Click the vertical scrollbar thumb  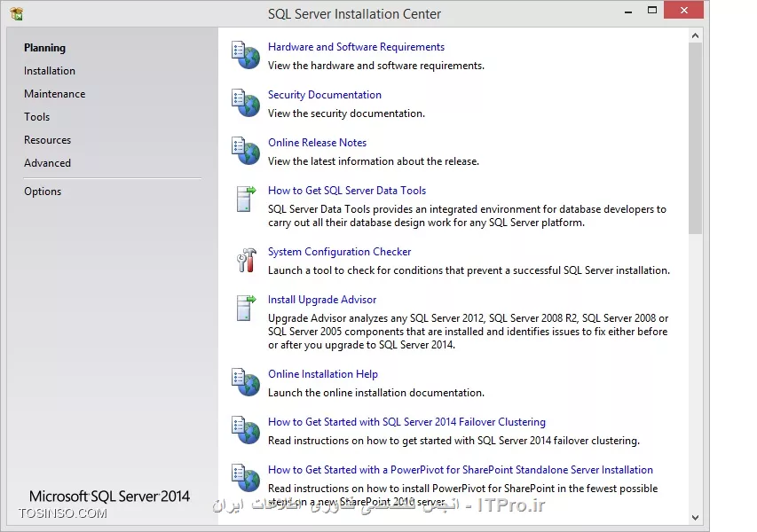695,138
